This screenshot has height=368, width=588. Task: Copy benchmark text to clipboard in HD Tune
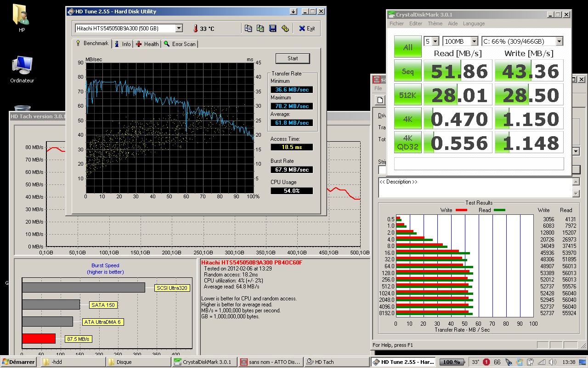248,29
